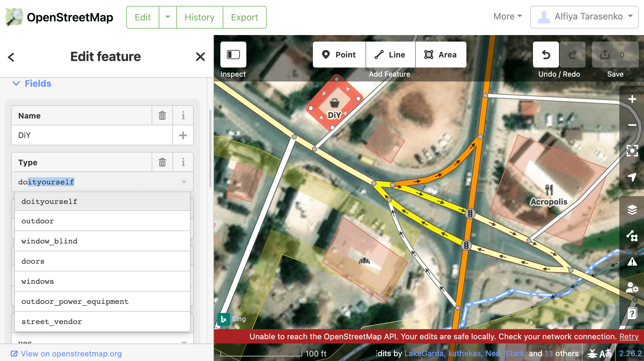The width and height of the screenshot is (644, 361).
Task: Open the Type combo dropdown arrow
Action: [x=184, y=182]
